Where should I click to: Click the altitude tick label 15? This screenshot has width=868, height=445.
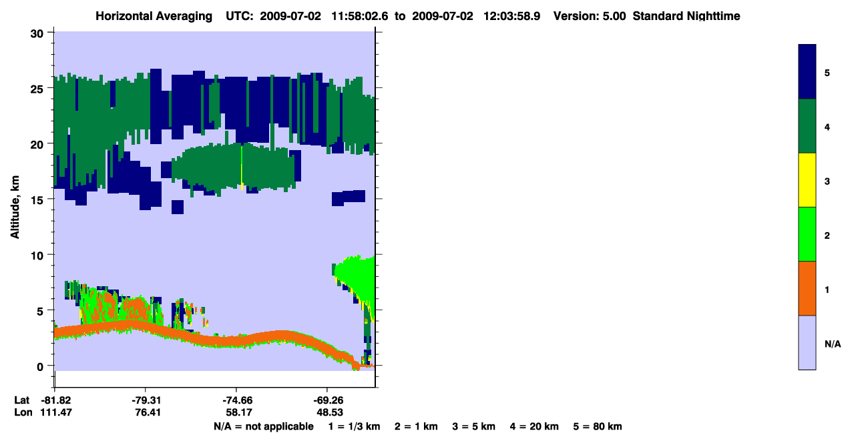(x=39, y=199)
